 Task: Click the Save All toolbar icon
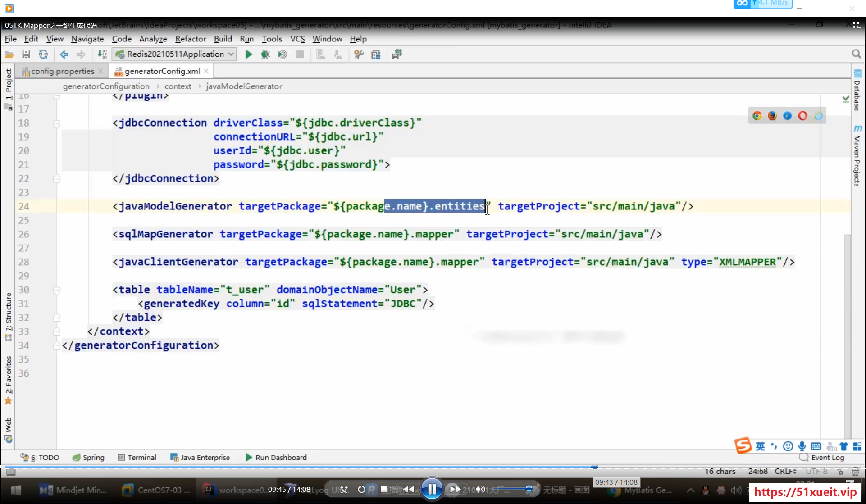point(26,54)
